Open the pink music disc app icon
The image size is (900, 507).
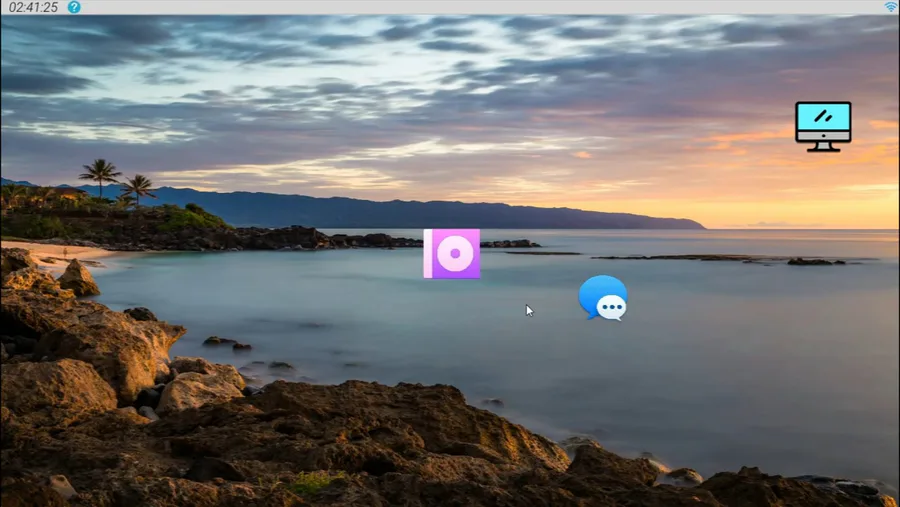pyautogui.click(x=452, y=254)
